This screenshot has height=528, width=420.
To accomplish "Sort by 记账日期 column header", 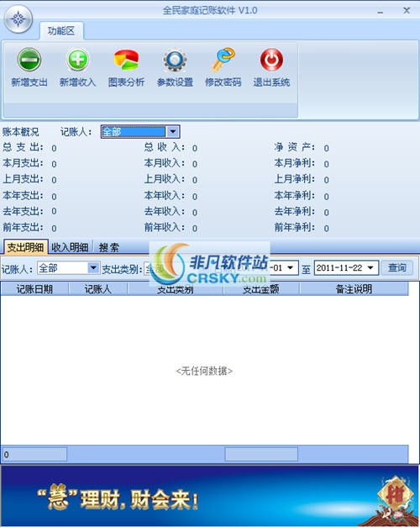I will click(x=34, y=289).
